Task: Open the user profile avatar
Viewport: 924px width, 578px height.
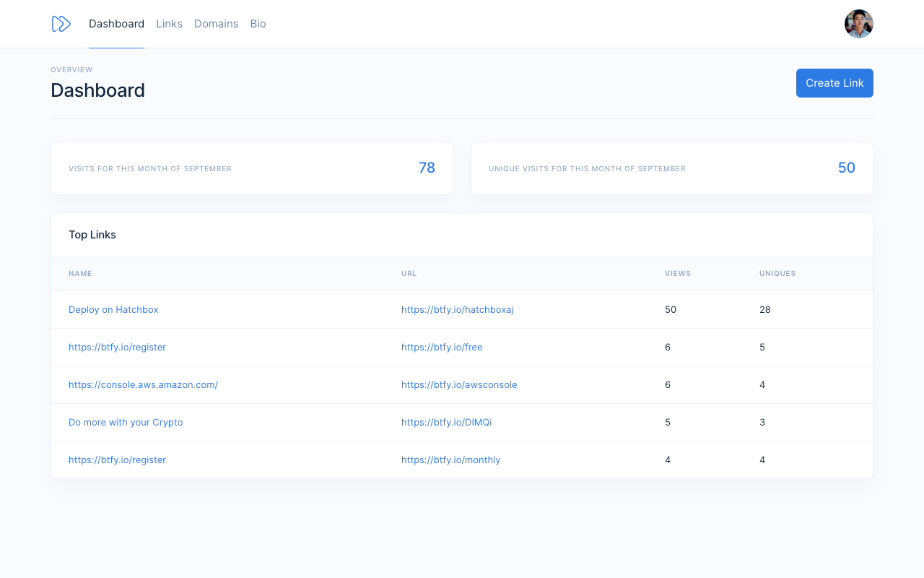Action: point(858,24)
